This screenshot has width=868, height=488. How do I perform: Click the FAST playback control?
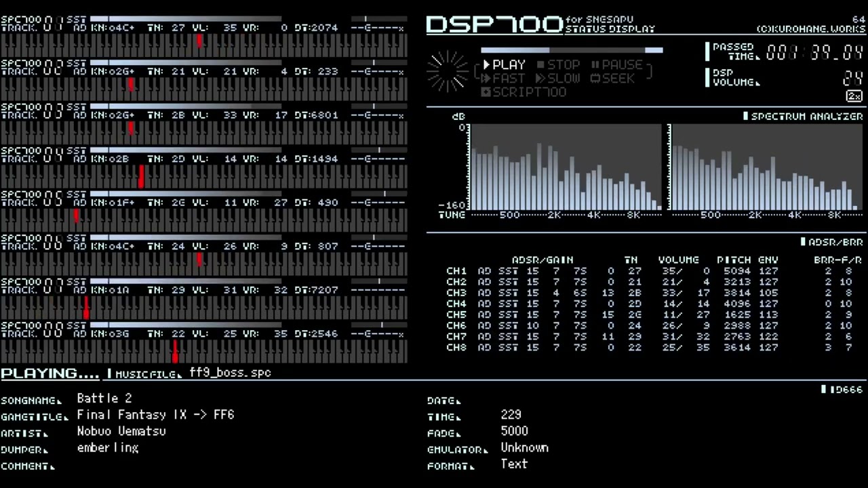[504, 79]
